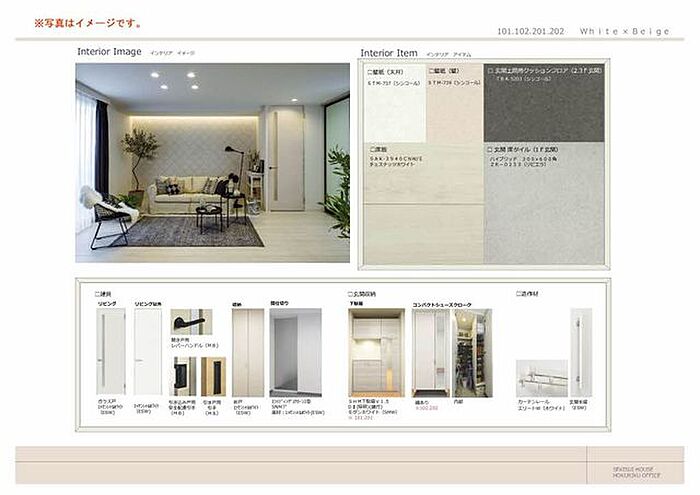Check the box beside 玄関収納 heading
Viewport: 700px width, 495px height.
(350, 294)
